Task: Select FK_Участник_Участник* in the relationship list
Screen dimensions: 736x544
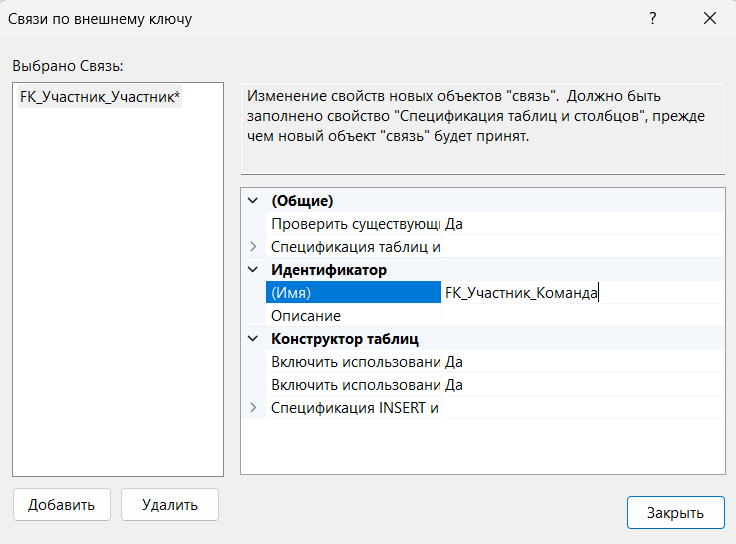Action: click(x=100, y=97)
